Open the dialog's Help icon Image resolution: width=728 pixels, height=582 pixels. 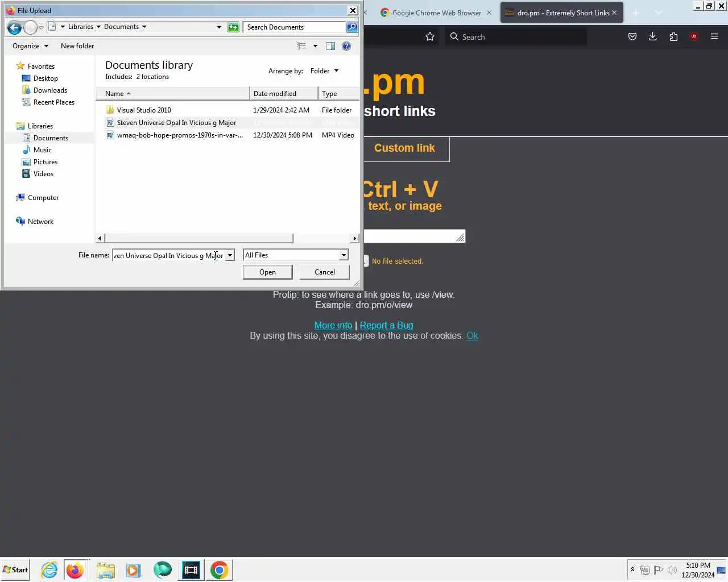click(346, 46)
